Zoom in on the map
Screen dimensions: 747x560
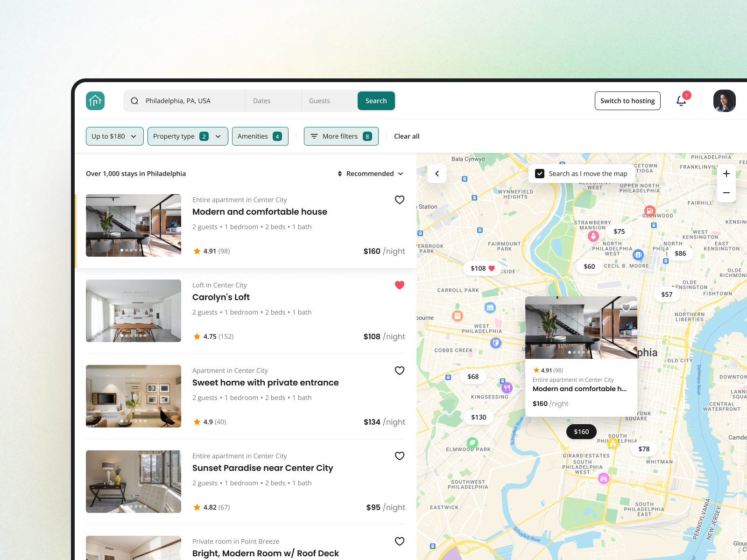726,174
